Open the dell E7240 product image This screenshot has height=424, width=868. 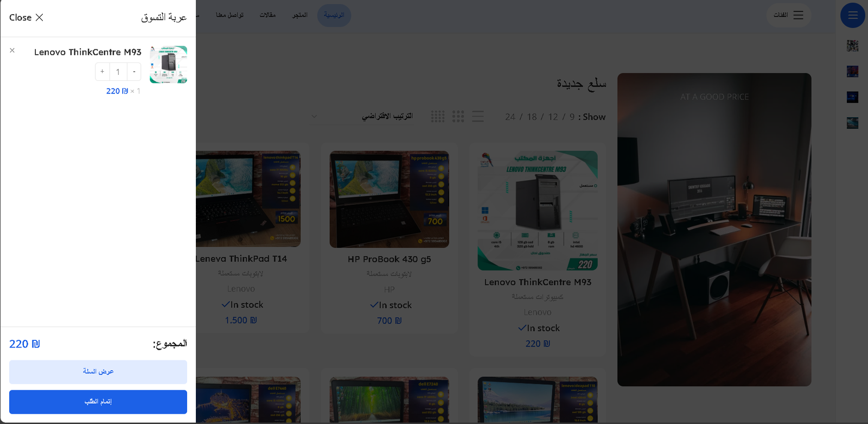click(x=390, y=400)
